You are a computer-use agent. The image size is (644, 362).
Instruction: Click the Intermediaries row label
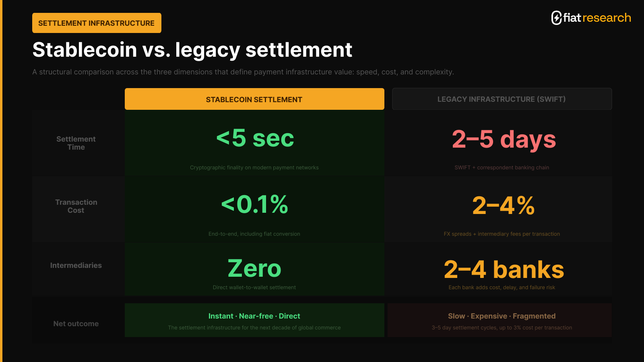click(76, 265)
